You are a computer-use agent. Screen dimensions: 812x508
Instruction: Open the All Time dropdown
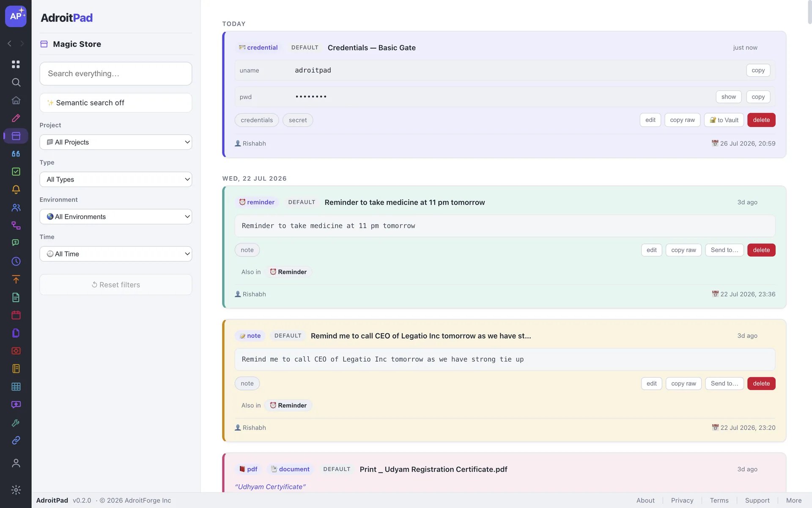pyautogui.click(x=115, y=254)
